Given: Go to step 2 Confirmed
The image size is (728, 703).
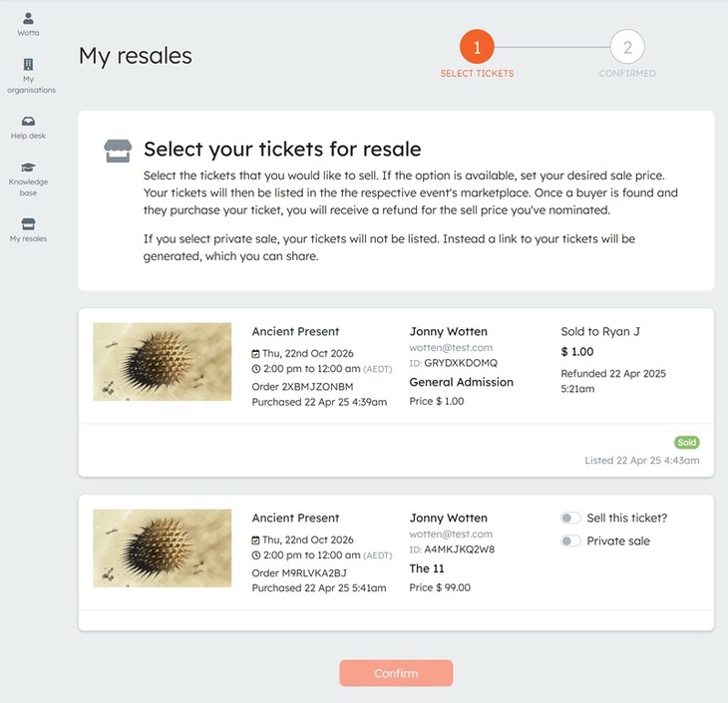Looking at the screenshot, I should point(627,47).
